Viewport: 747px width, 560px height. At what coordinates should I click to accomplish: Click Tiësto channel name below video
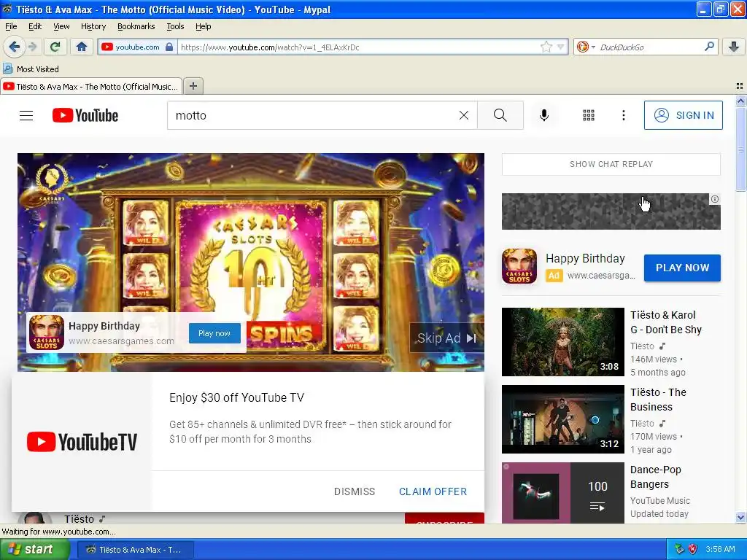(x=79, y=518)
